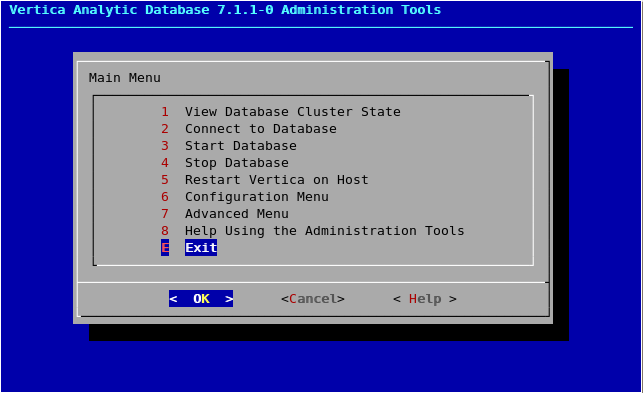Click the Cancel button
The height and width of the screenshot is (393, 643).
click(x=312, y=299)
